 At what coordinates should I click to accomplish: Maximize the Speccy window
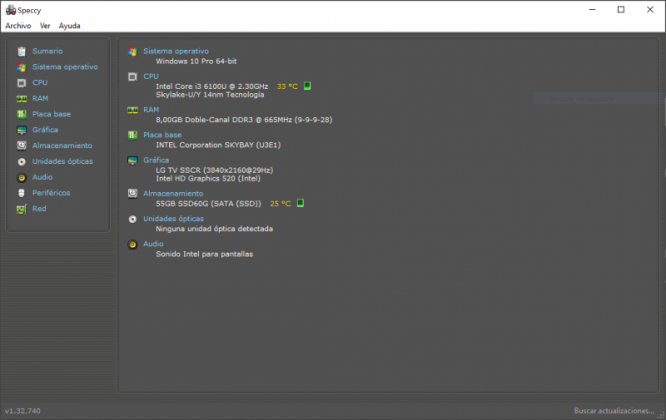tap(621, 9)
